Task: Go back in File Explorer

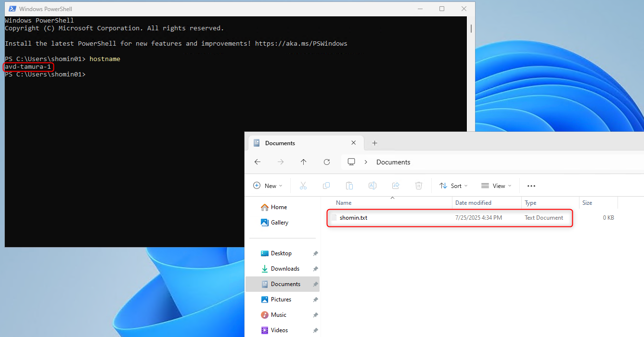Action: click(x=258, y=162)
